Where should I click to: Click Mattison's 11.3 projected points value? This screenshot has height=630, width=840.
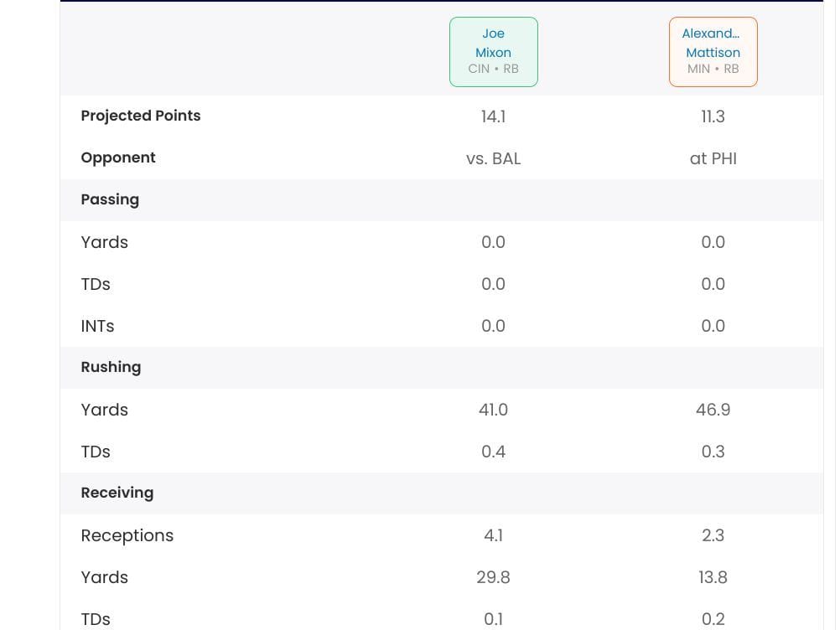click(713, 116)
